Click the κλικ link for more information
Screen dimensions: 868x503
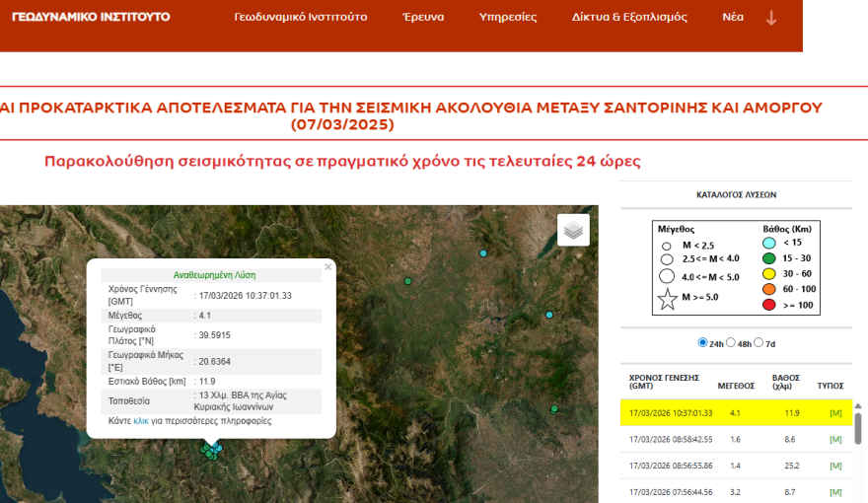[x=141, y=421]
